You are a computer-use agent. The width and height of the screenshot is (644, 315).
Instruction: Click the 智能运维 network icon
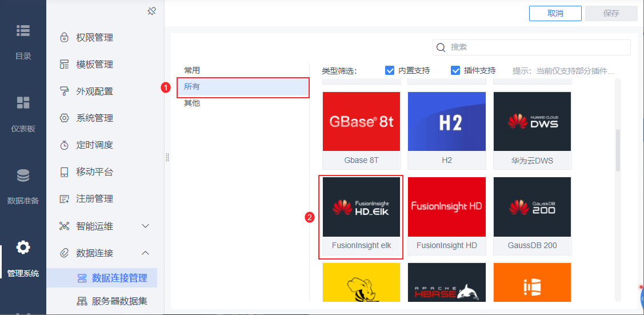(64, 226)
